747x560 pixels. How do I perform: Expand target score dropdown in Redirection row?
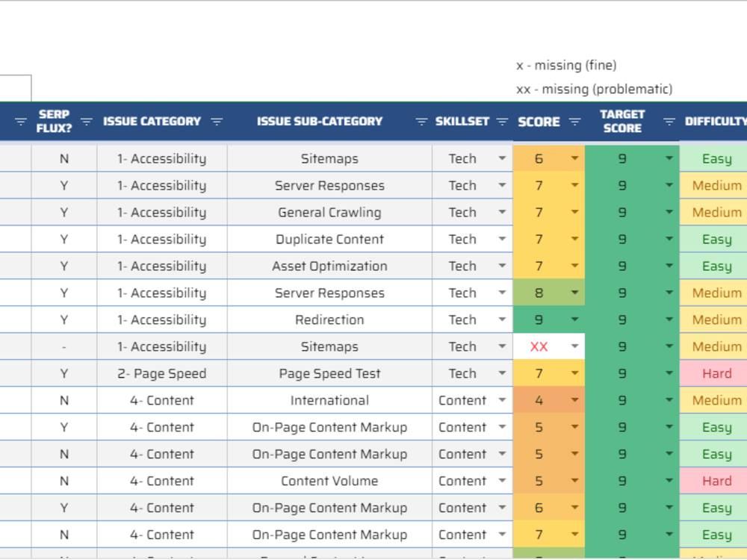click(x=669, y=320)
